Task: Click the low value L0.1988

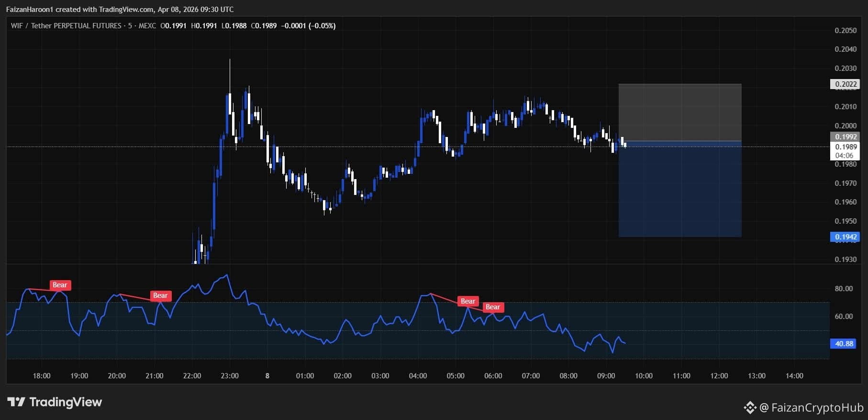Action: click(234, 26)
